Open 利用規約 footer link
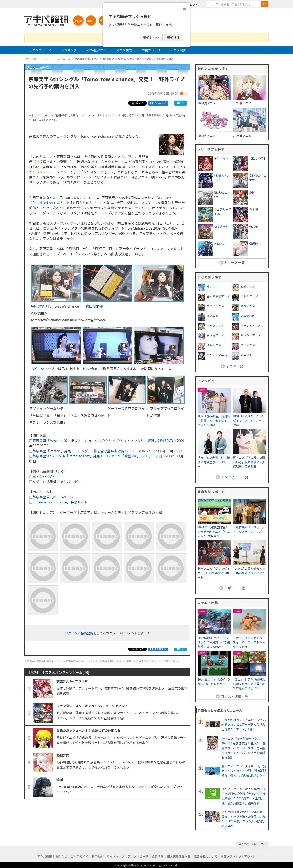This screenshot has height=868, width=293. pos(97,856)
